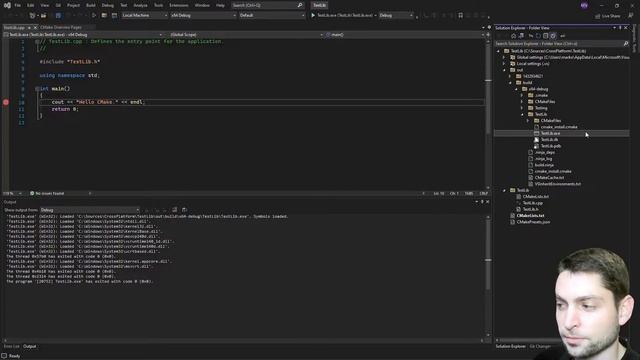Open the Debug menu

(108, 5)
